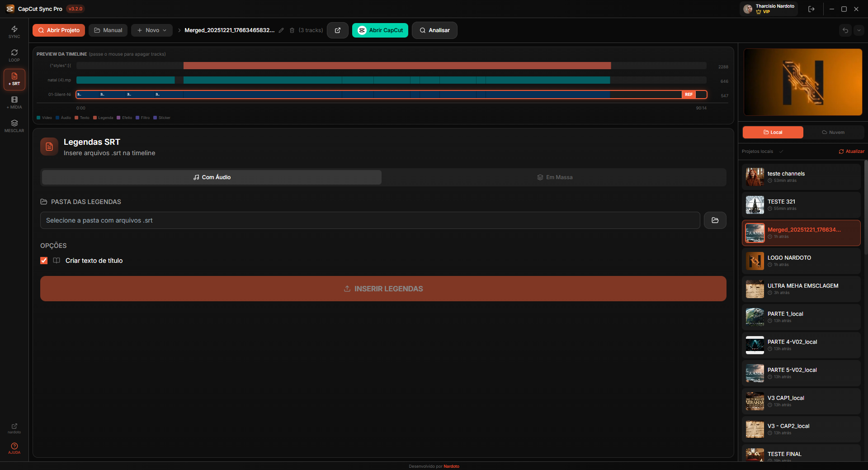The image size is (868, 470).
Task: Browse folders with the folder icon beside the SRT path
Action: (715, 220)
